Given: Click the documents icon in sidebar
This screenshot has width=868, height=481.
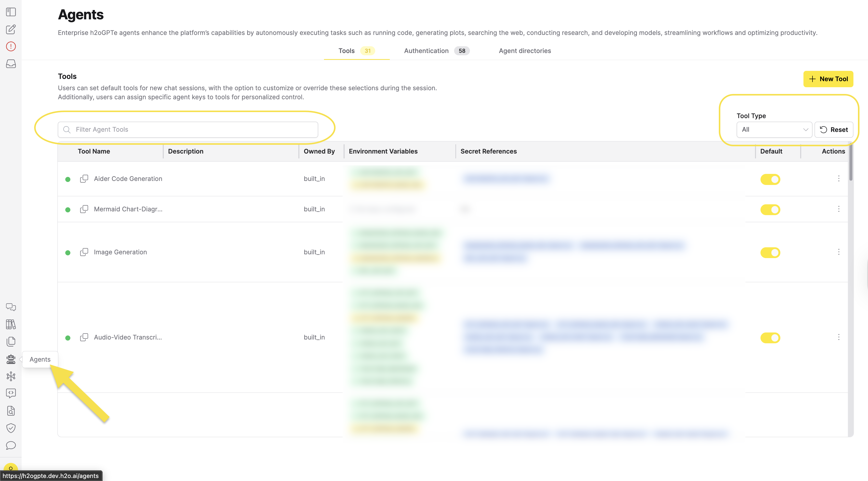Looking at the screenshot, I should [11, 342].
